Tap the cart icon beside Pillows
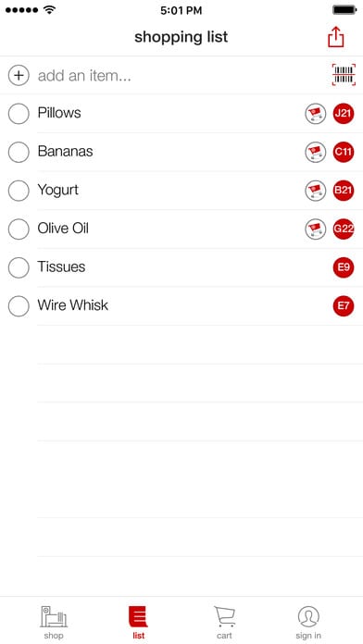Viewport: 363px width, 644px height. pos(316,114)
